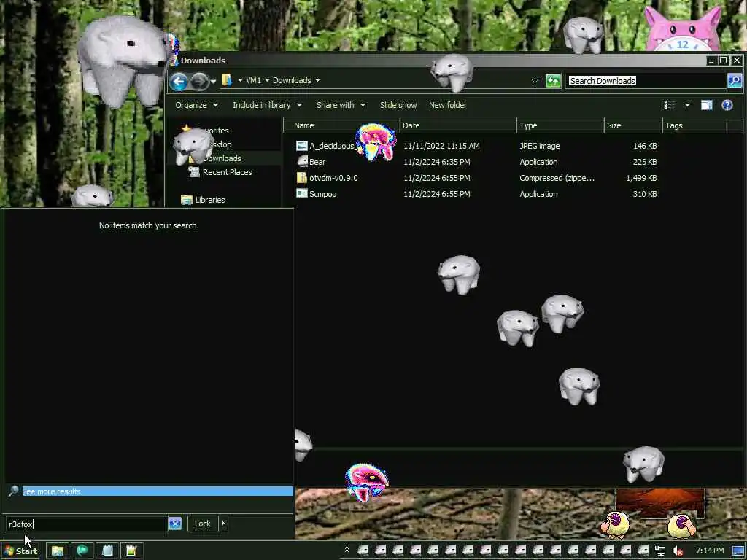
Task: Click the Scmpoo application icon
Action: click(x=301, y=193)
